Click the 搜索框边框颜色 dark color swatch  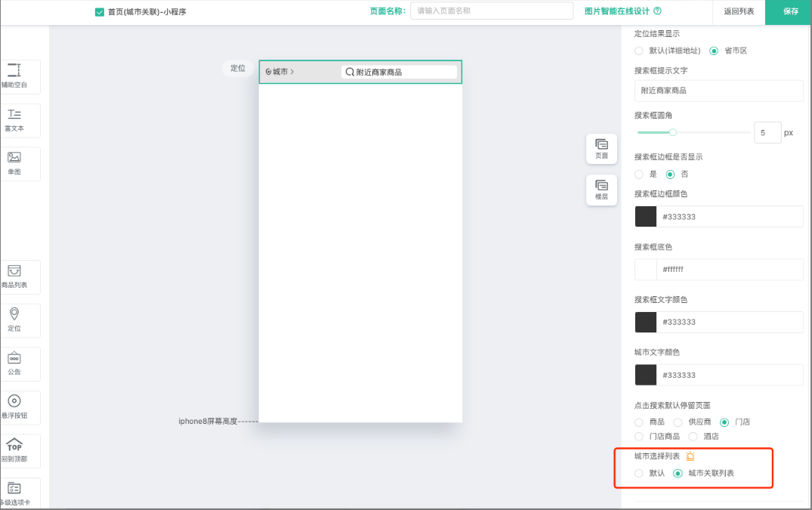tap(646, 216)
